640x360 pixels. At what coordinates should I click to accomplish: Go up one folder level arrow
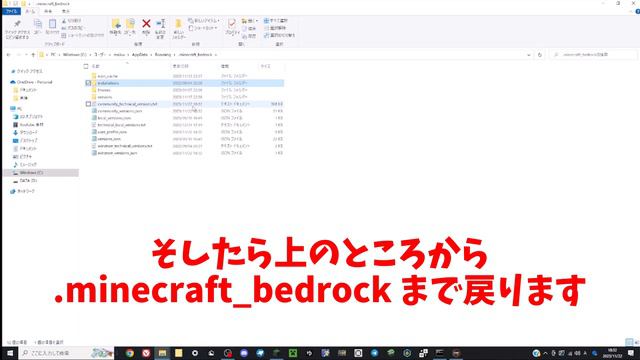[33, 55]
